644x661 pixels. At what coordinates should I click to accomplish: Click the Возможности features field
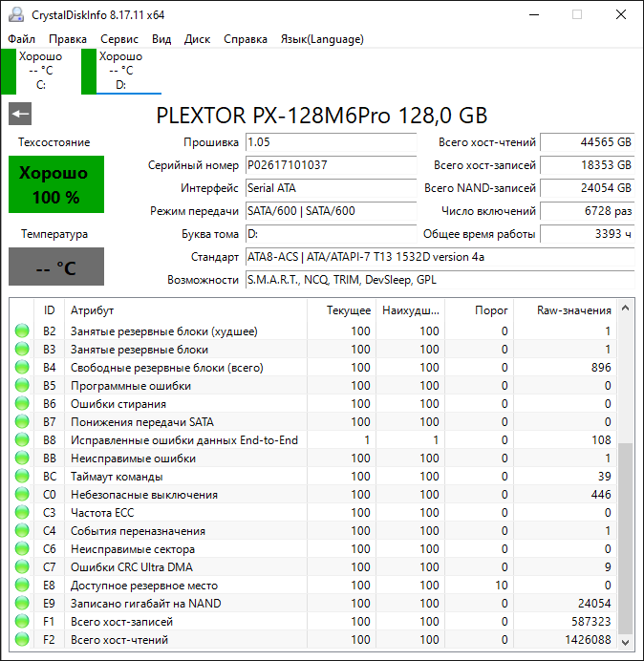[x=440, y=280]
